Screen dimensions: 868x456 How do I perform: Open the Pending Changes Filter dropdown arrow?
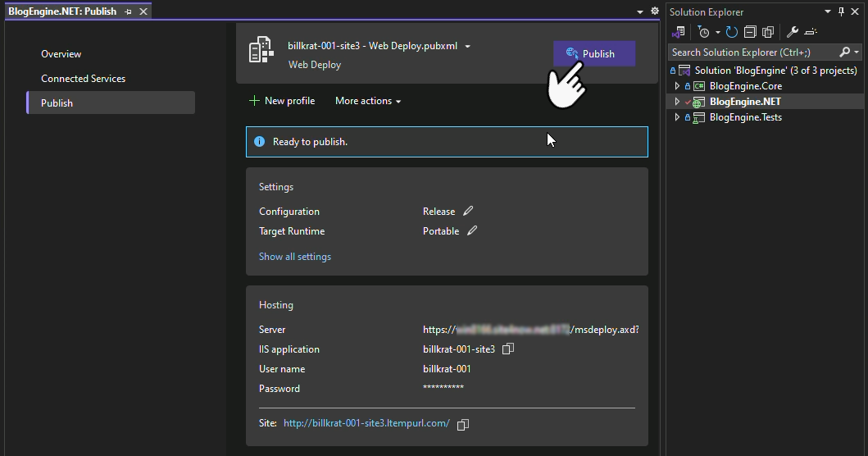pyautogui.click(x=717, y=32)
